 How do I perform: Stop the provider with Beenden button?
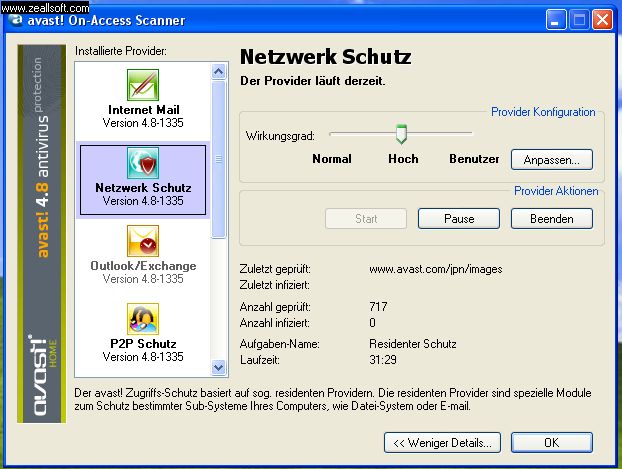(x=552, y=219)
